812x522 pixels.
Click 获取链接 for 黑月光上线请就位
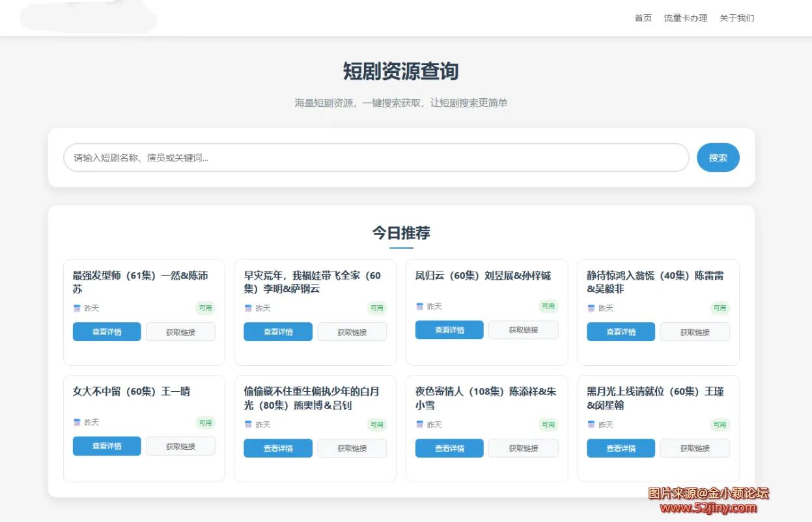[x=695, y=448]
